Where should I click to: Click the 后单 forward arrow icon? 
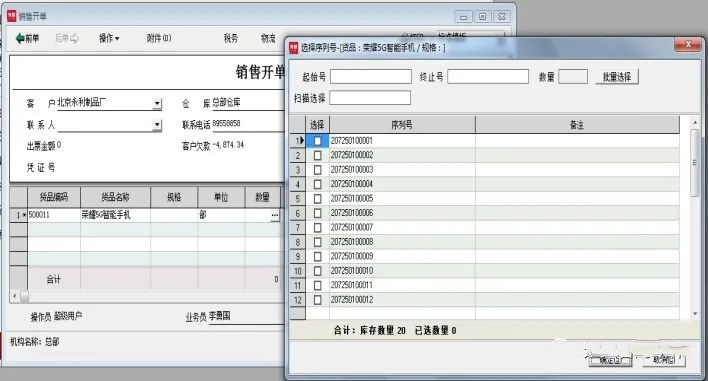[74, 38]
